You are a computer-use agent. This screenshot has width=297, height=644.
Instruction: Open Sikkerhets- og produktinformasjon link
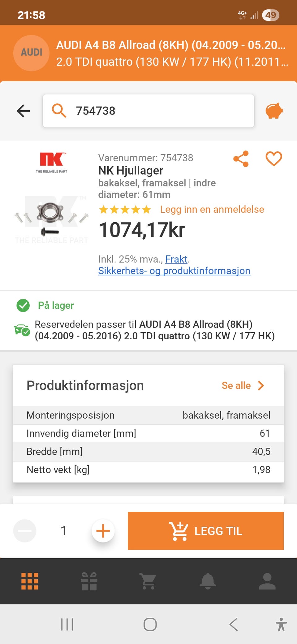tap(174, 271)
